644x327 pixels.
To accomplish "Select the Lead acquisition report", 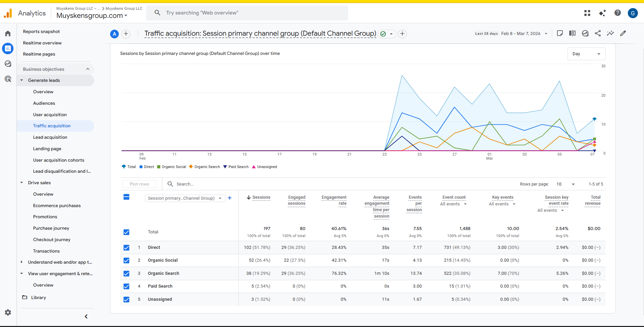I will 50,137.
